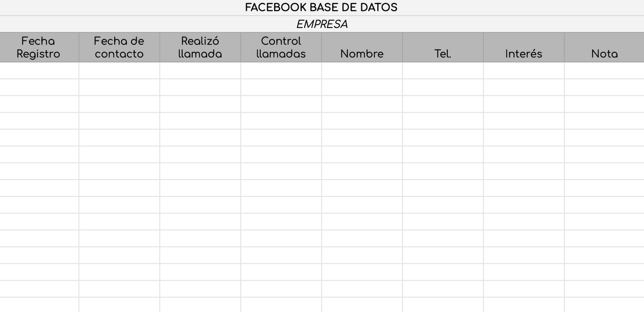Image resolution: width=644 pixels, height=312 pixels.
Task: Click the FACEBOOK BASE DE DATOS title cell
Action: click(321, 7)
